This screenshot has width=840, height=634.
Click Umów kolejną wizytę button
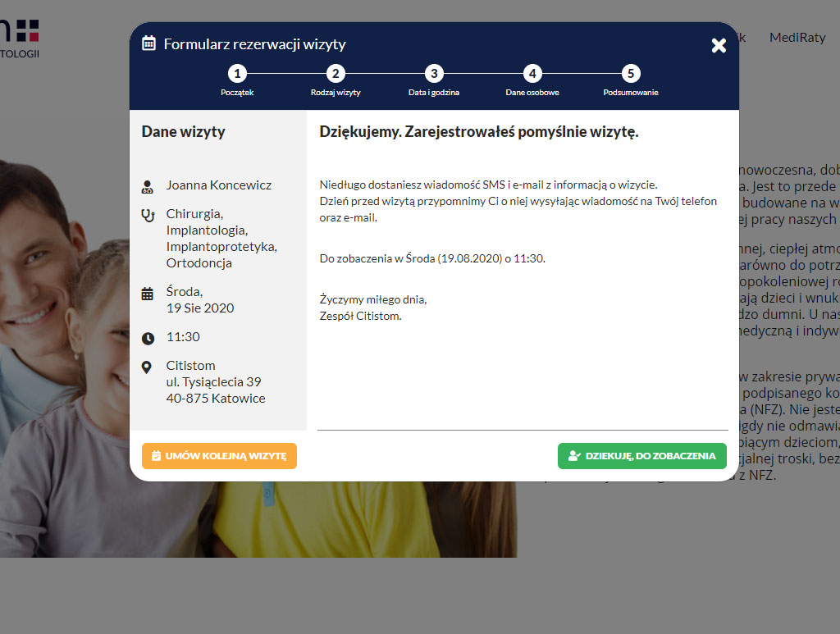[219, 456]
